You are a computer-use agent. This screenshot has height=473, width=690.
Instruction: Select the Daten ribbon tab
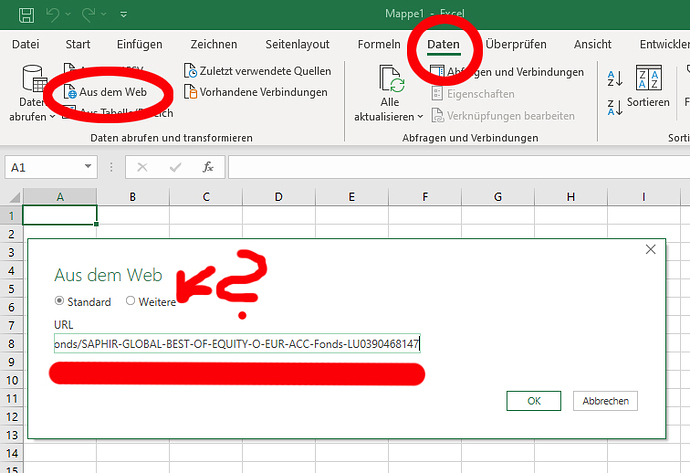444,44
